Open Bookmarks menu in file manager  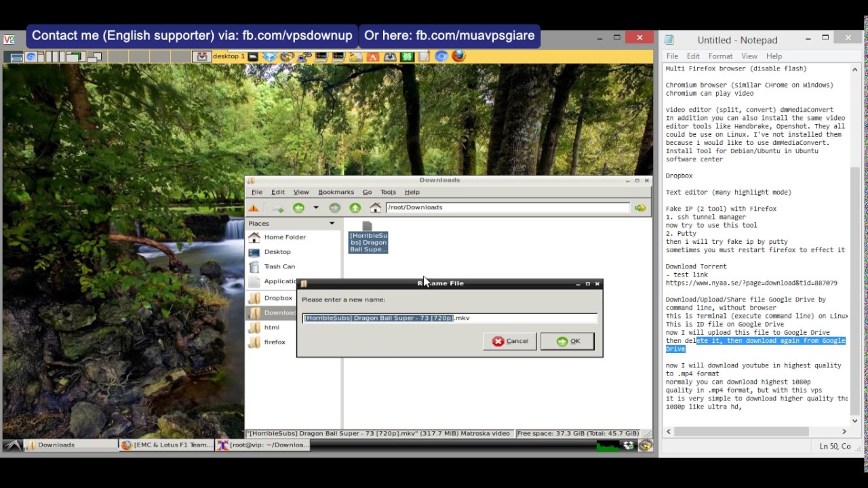click(336, 192)
